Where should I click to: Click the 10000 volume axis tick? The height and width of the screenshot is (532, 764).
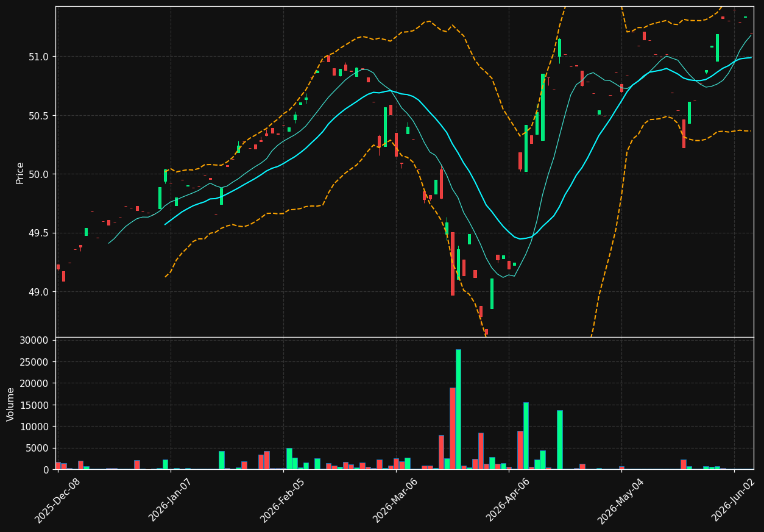(35, 427)
